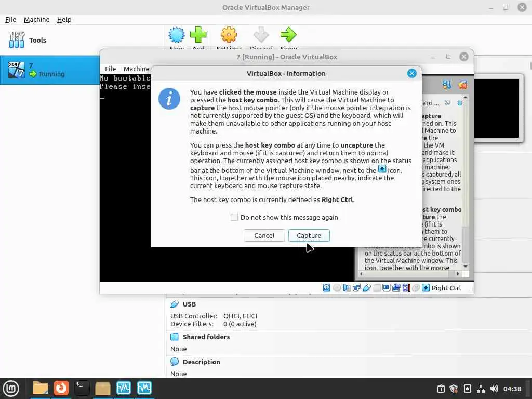Click '0 (0 active)' device filters value
The image size is (532, 399).
click(x=240, y=324)
